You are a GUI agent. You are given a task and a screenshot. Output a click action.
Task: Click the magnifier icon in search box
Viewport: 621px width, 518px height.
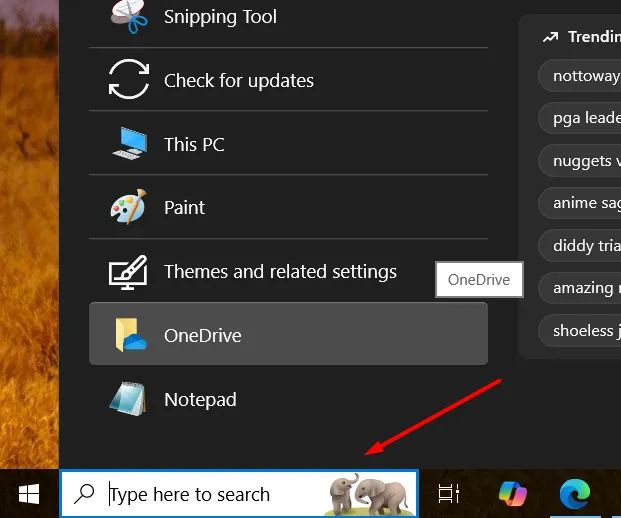84,494
